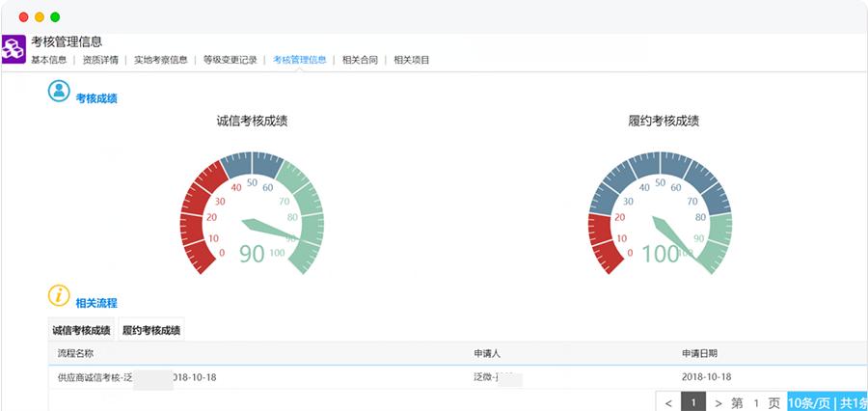868x411 pixels.
Task: Click the blue person icon beside 考核成绩
Action: click(59, 91)
